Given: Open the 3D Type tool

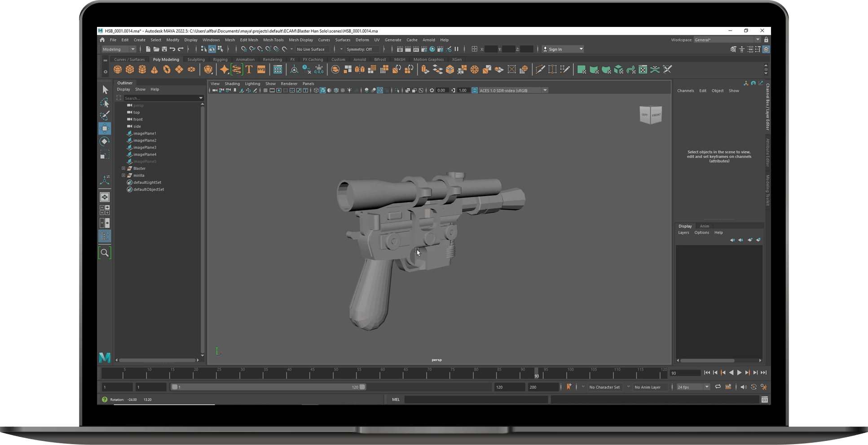Looking at the screenshot, I should click(x=248, y=70).
